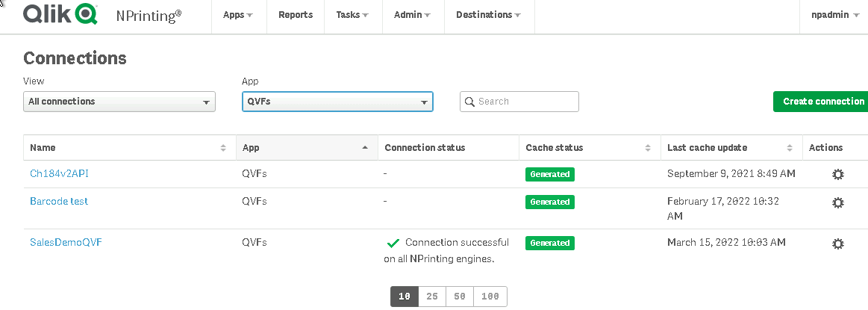Click September 9, 2021 8:49 AM date
This screenshot has height=310, width=868.
(x=731, y=174)
